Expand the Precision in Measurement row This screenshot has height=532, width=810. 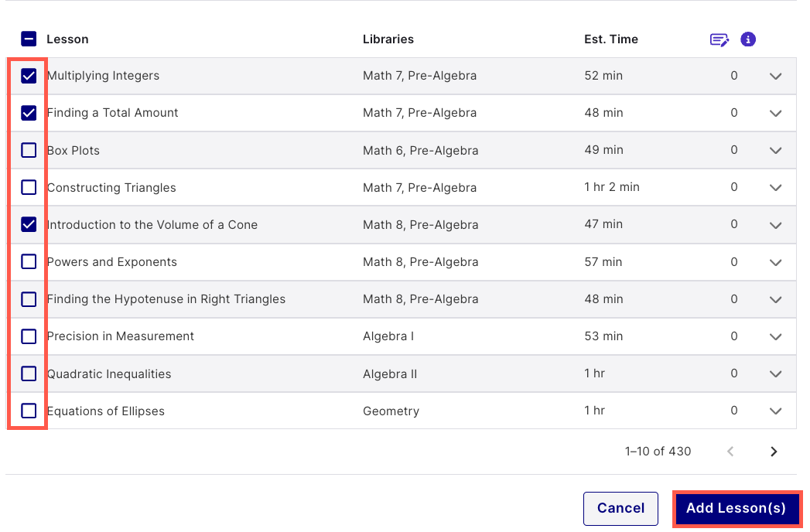pos(776,336)
